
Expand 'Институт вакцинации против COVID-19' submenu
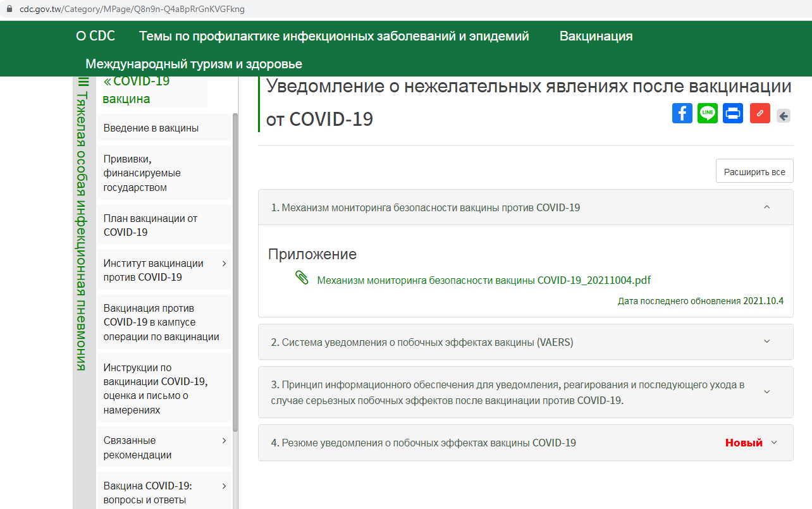click(x=224, y=264)
